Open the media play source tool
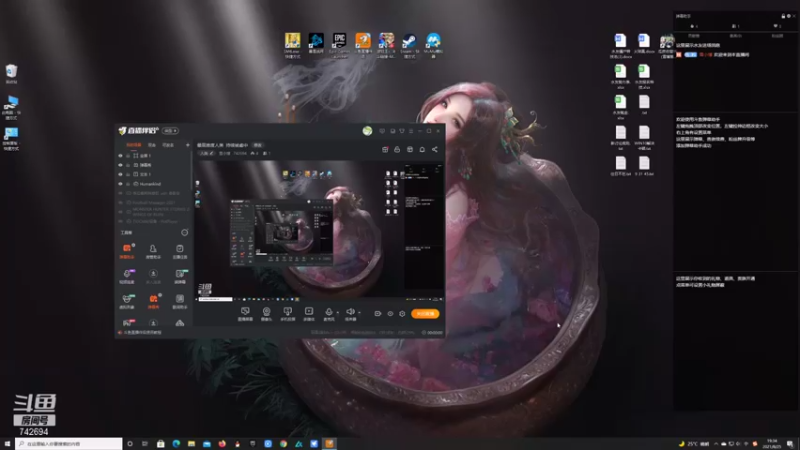 (309, 313)
